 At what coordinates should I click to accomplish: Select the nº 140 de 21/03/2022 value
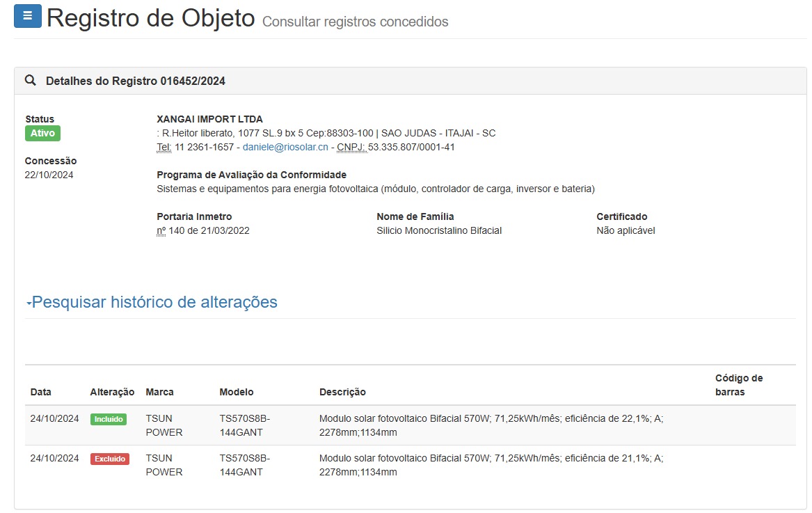[x=203, y=230]
